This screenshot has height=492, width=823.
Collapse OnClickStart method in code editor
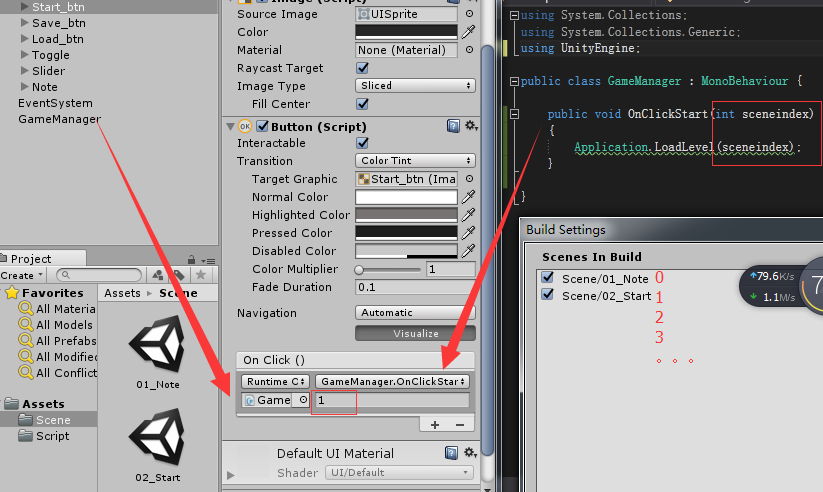[x=514, y=114]
